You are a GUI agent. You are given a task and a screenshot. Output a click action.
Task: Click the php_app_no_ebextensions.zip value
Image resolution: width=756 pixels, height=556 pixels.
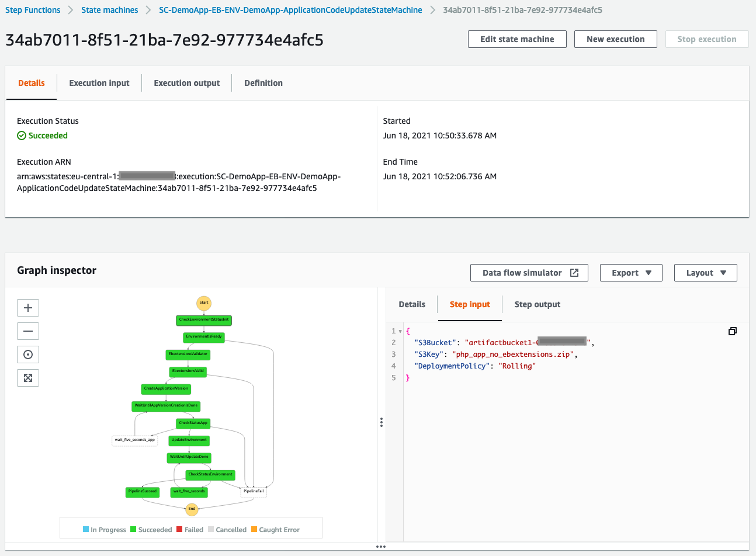tap(513, 355)
